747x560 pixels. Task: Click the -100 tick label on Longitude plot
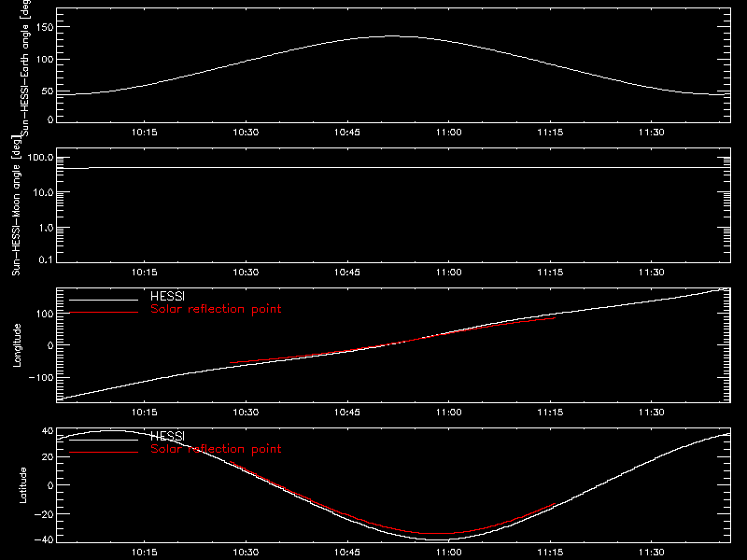coord(41,377)
